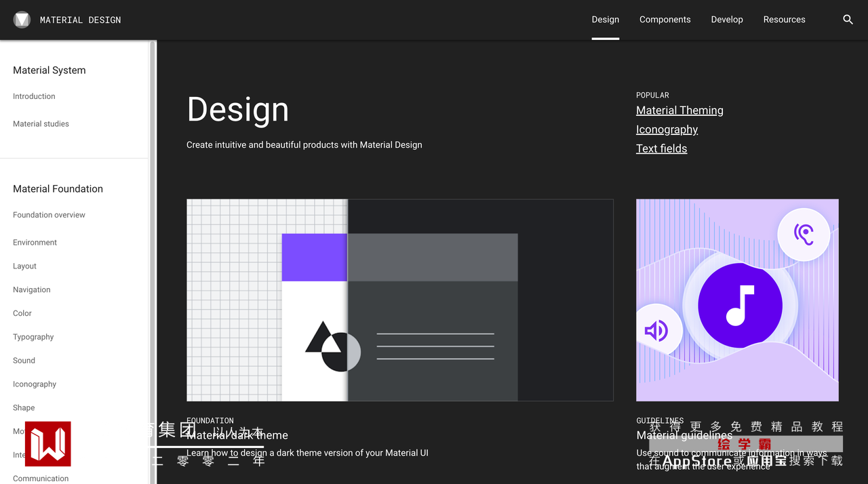Select Shape in the sidebar
The width and height of the screenshot is (868, 484).
pos(24,408)
